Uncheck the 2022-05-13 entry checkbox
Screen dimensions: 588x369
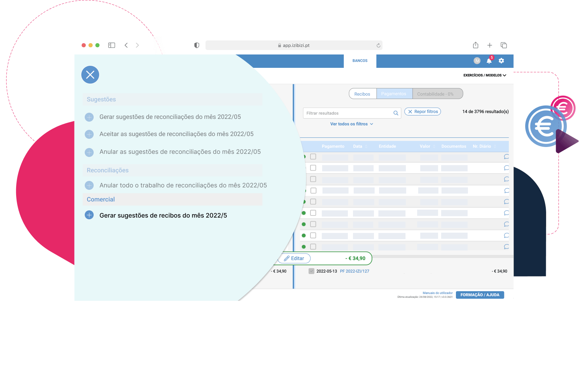pyautogui.click(x=311, y=271)
